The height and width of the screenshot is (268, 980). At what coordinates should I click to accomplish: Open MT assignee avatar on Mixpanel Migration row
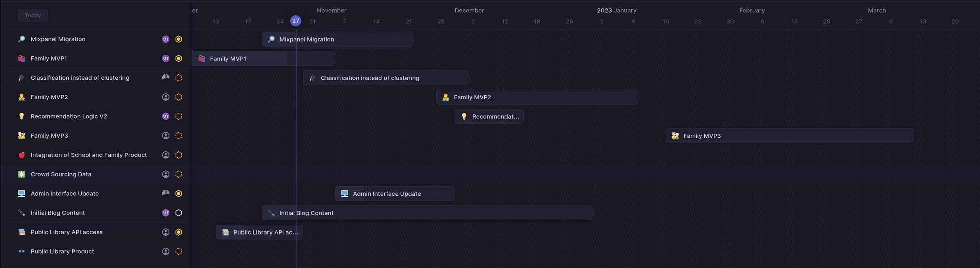(166, 39)
